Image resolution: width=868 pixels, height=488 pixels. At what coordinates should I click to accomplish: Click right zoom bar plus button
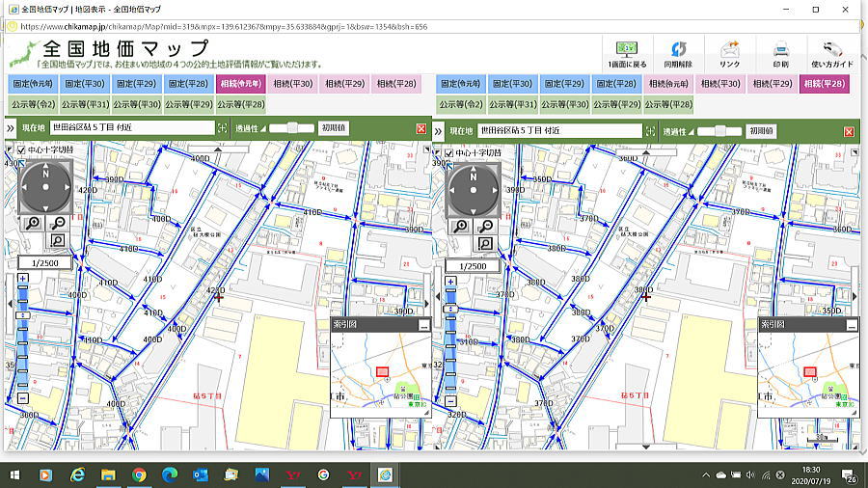click(x=450, y=282)
